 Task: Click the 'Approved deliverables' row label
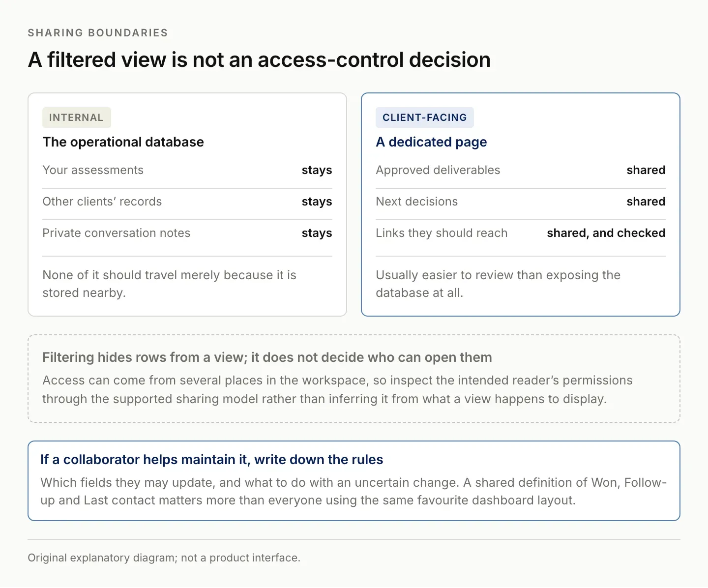click(438, 170)
